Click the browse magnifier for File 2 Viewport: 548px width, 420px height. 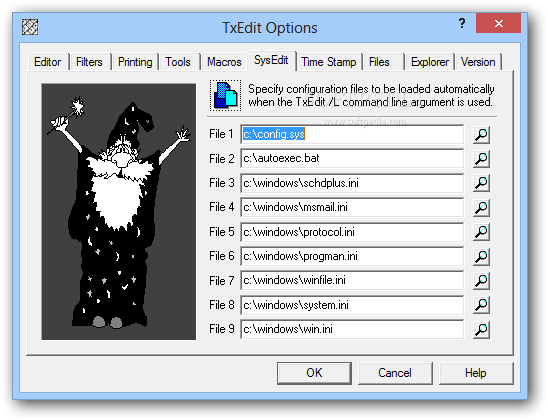tap(481, 159)
